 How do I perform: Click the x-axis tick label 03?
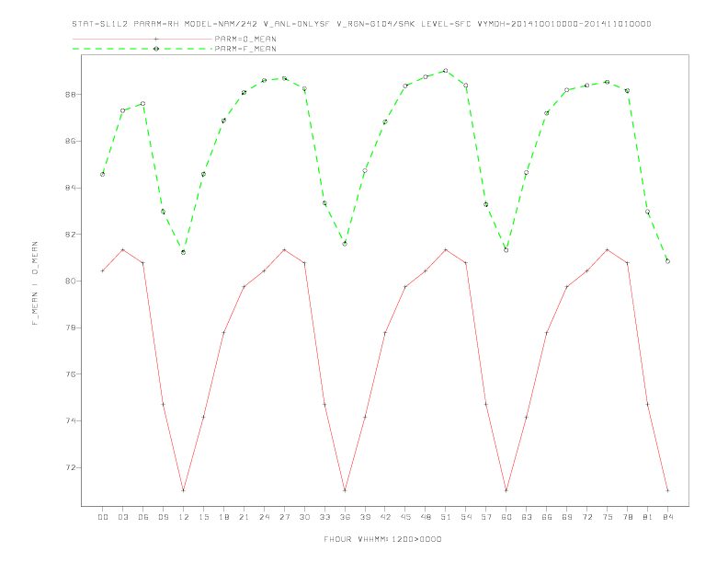tap(122, 517)
